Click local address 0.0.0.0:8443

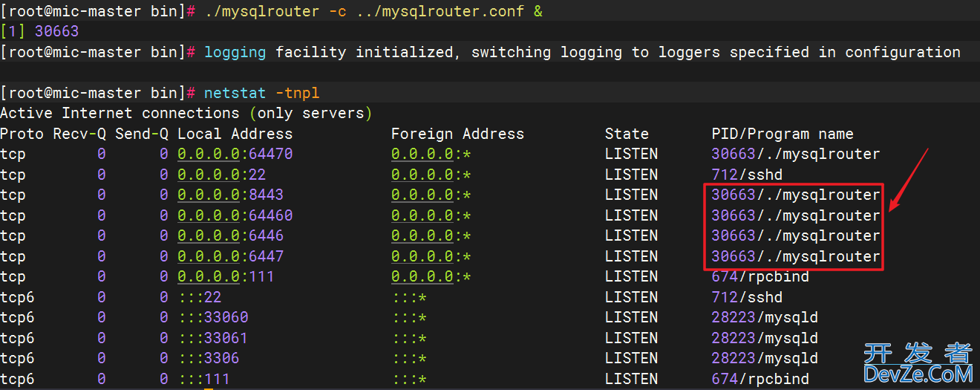coord(230,195)
